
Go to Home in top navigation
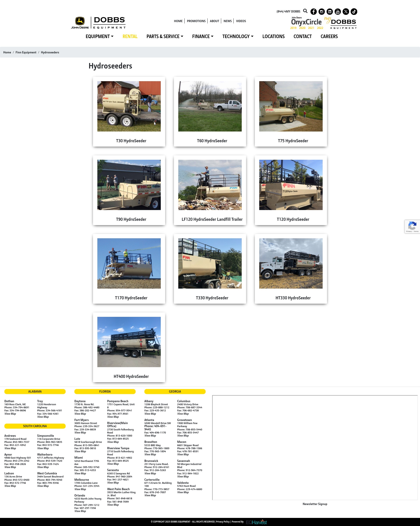point(178,21)
